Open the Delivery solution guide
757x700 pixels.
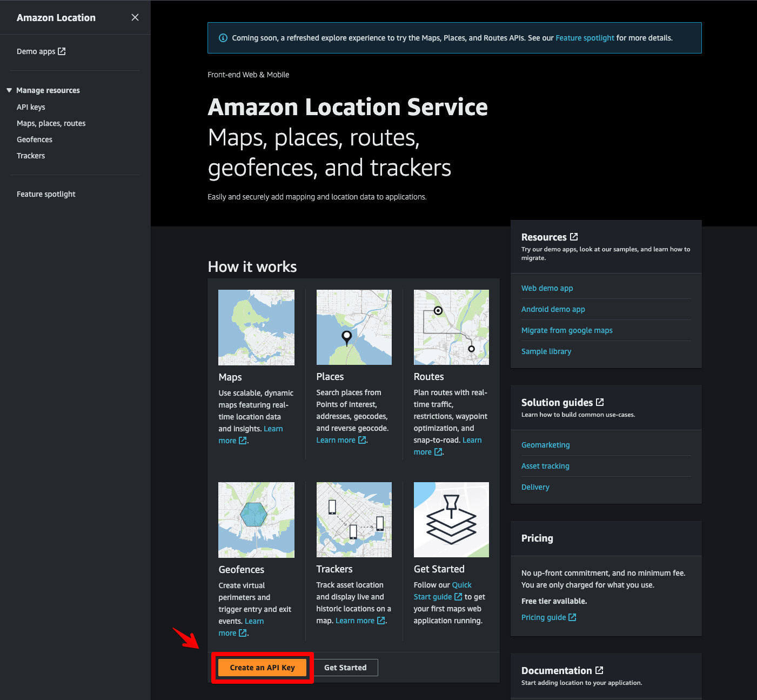click(x=535, y=487)
